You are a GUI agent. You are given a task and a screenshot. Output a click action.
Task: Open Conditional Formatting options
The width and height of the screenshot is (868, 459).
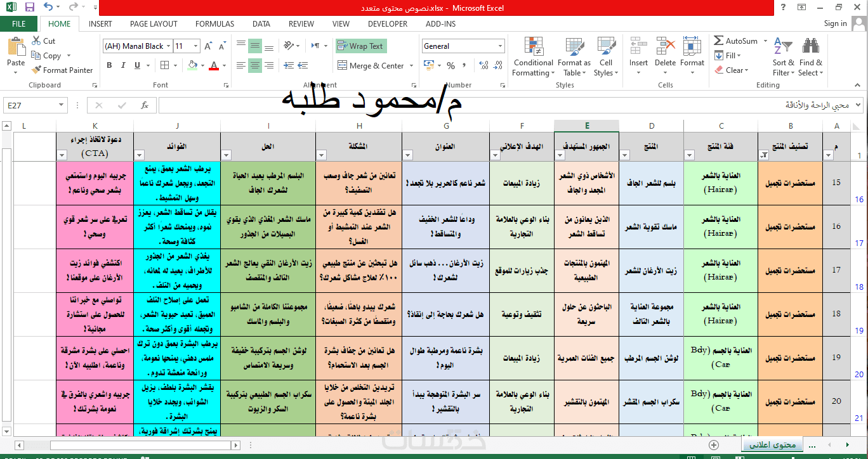(x=533, y=57)
